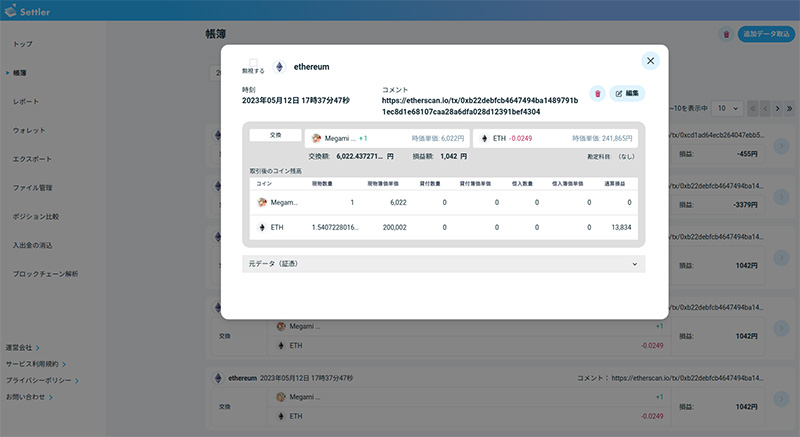800x437 pixels.
Task: Click the 交換 type label field
Action: point(275,135)
